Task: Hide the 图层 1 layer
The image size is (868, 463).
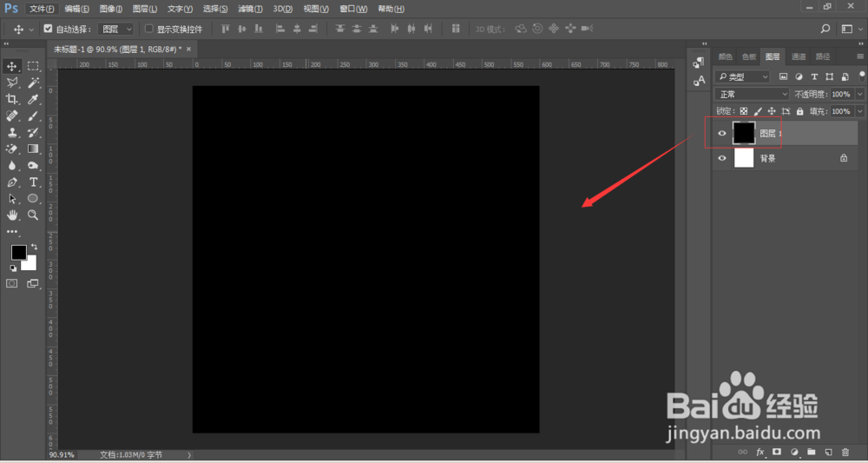Action: 722,134
